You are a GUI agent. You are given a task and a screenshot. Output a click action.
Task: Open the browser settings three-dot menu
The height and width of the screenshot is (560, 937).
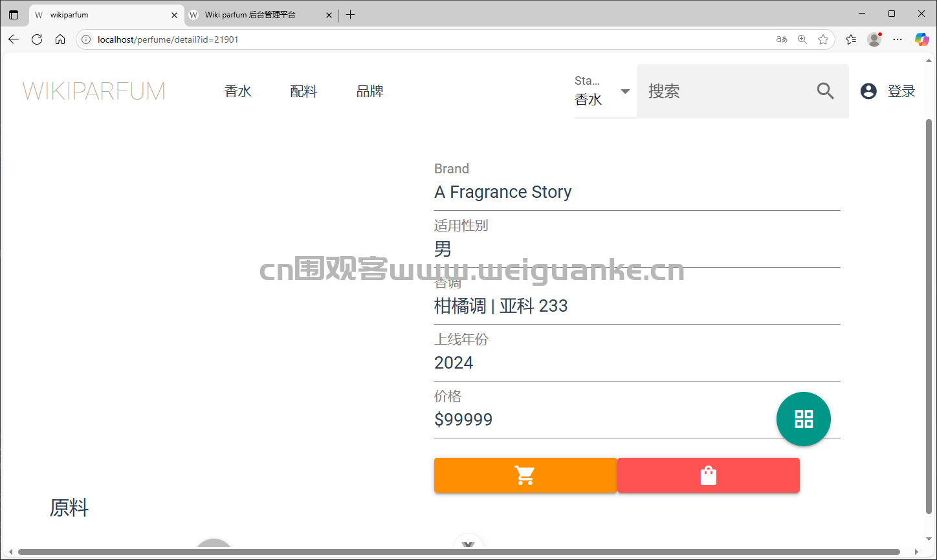click(x=898, y=39)
